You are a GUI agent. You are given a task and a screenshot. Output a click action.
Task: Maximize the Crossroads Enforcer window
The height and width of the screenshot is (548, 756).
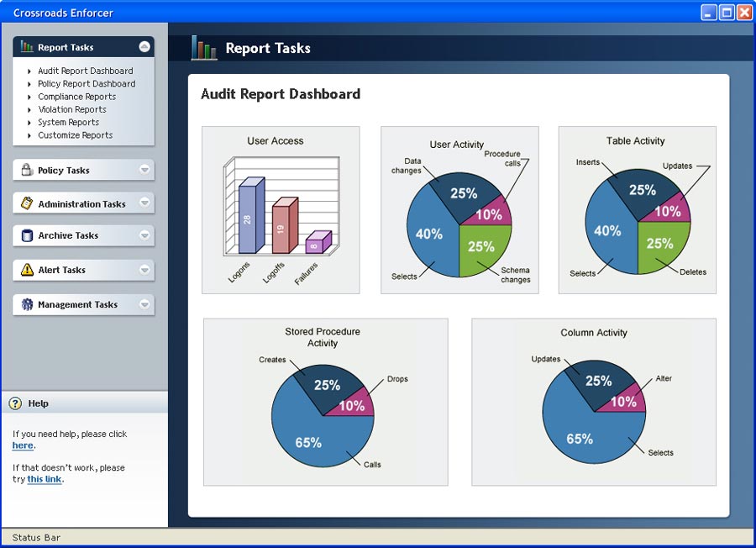click(x=727, y=13)
